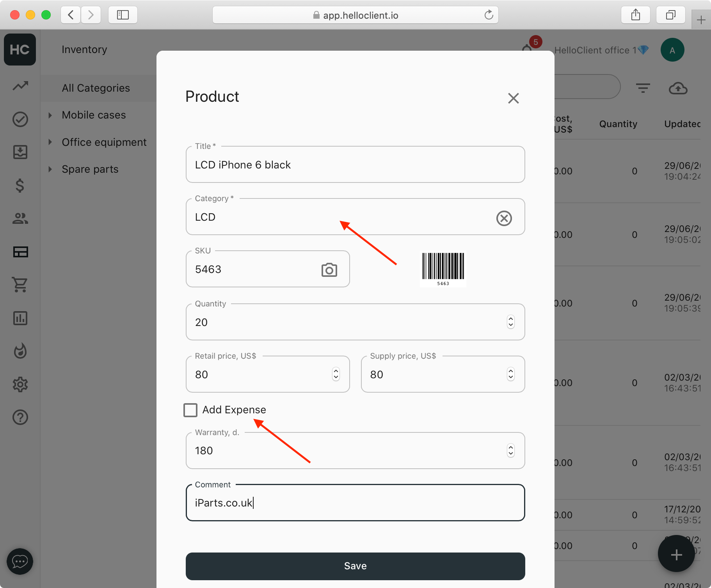Open the clients people icon in sidebar
The width and height of the screenshot is (711, 588).
(20, 218)
